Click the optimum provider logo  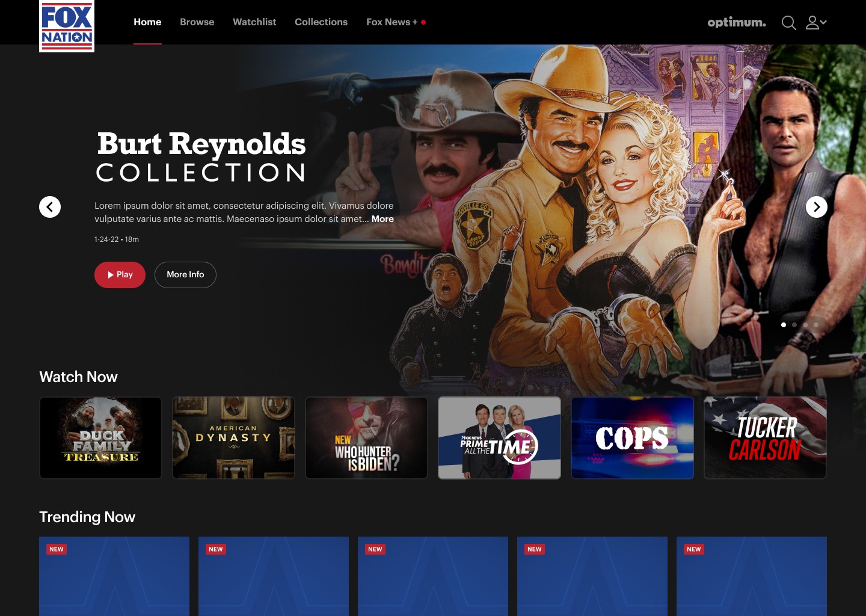(737, 23)
